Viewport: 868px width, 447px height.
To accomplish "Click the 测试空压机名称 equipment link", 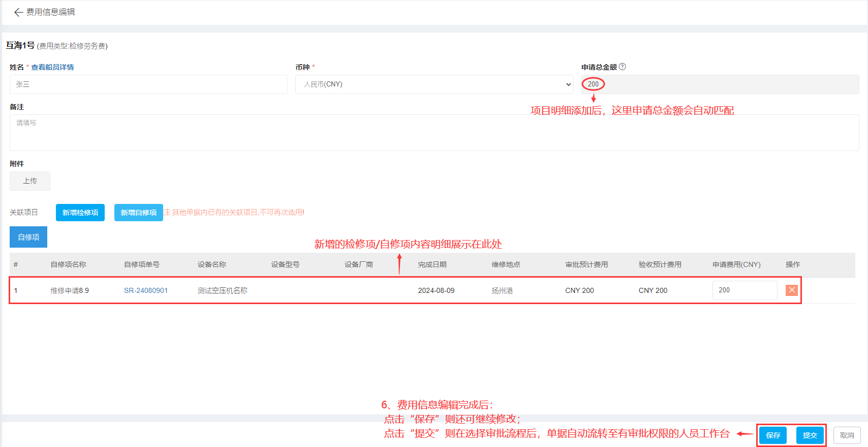I will coord(223,290).
